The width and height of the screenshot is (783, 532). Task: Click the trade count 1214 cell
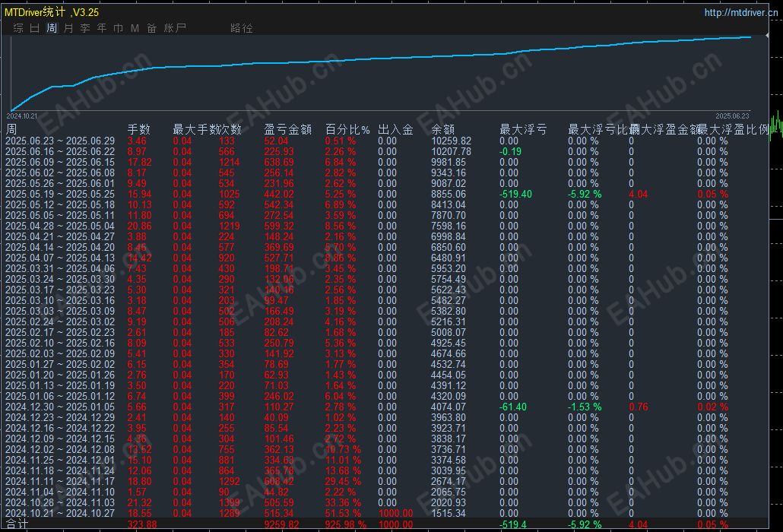230,162
